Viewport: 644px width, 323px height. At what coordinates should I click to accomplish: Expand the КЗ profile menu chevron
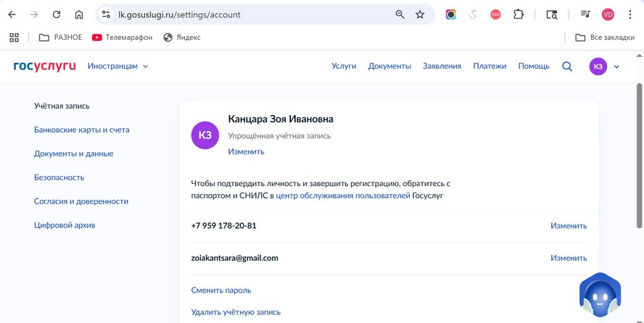[616, 67]
